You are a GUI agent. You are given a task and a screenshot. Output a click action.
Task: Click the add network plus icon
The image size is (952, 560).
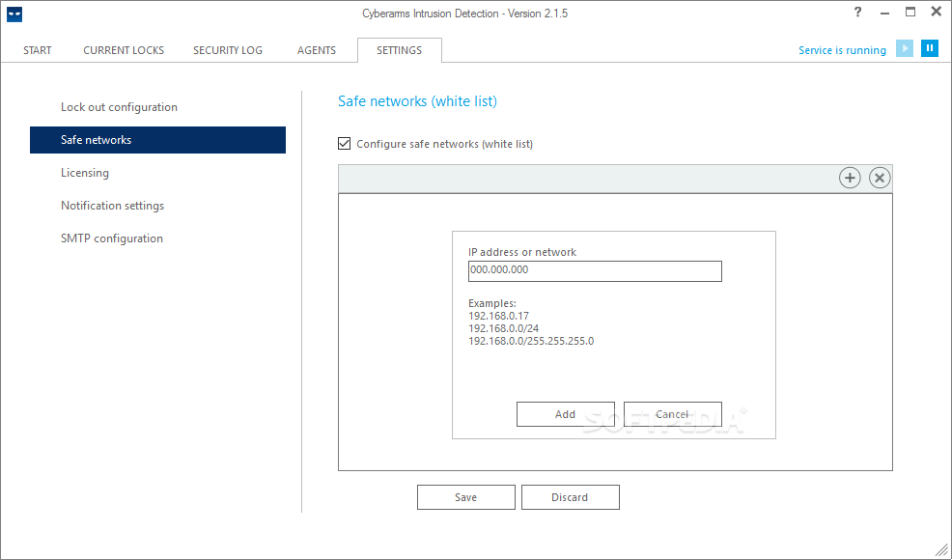pos(850,178)
